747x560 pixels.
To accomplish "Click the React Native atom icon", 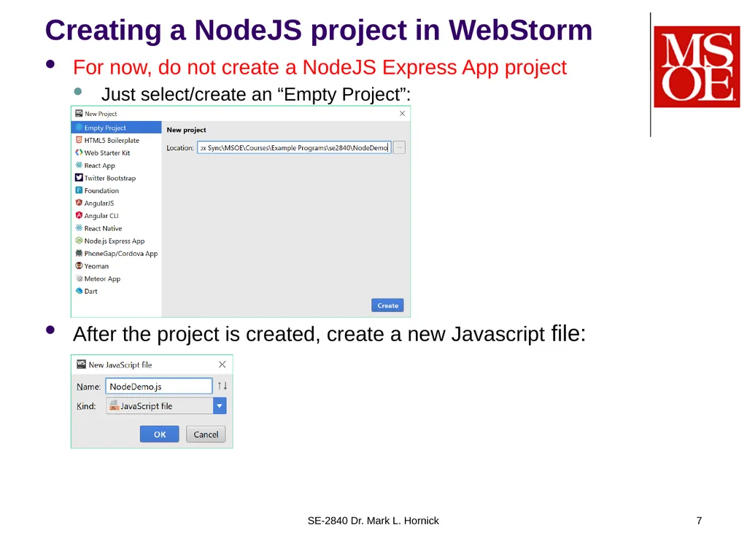I will (x=79, y=228).
